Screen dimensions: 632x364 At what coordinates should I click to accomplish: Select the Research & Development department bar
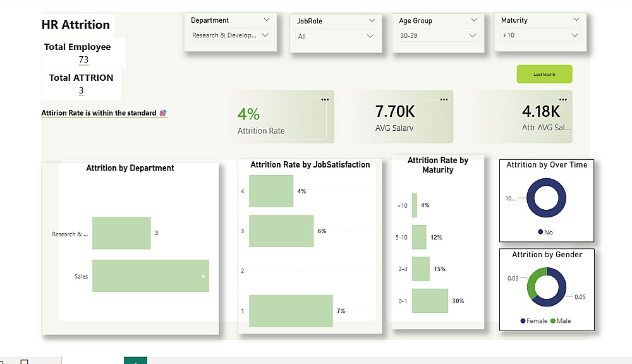click(121, 233)
